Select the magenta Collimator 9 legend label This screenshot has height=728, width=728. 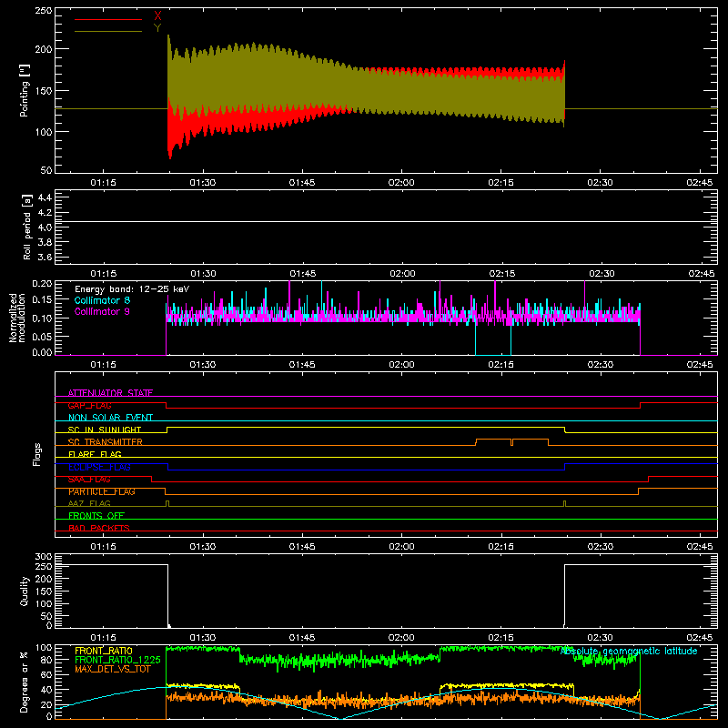(102, 311)
